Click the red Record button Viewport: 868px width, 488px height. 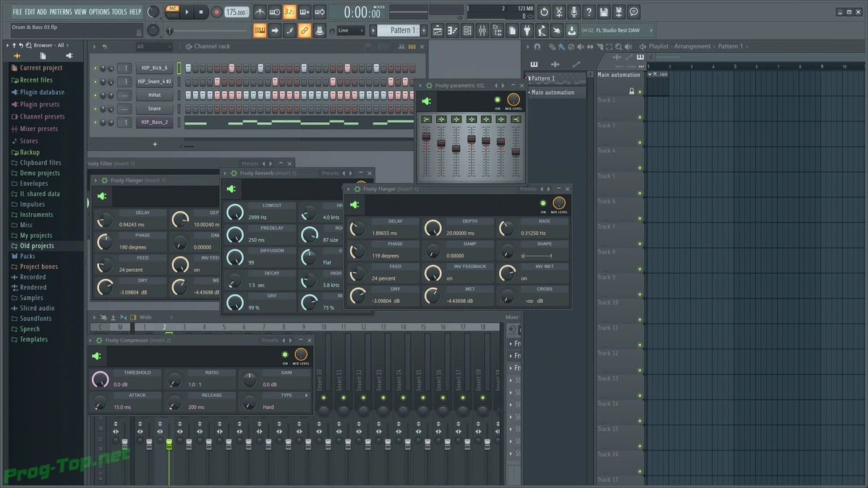[x=216, y=12]
